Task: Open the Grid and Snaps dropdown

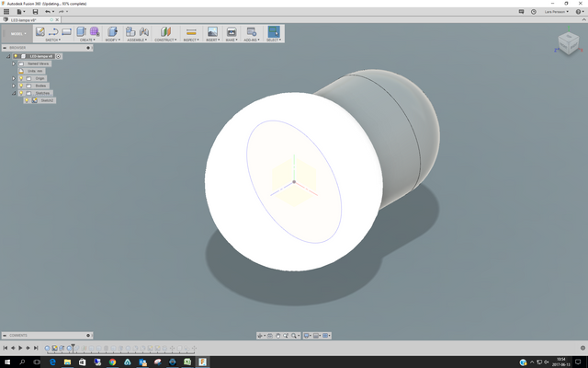Action: (316, 336)
